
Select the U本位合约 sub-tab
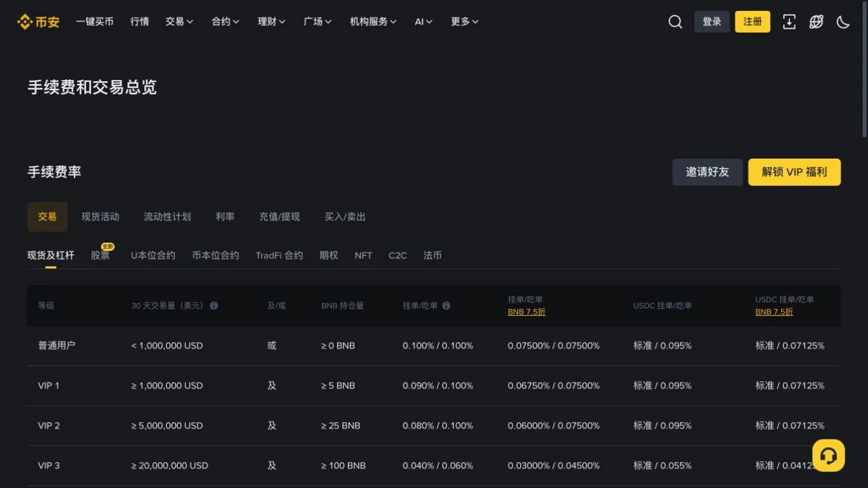(153, 255)
